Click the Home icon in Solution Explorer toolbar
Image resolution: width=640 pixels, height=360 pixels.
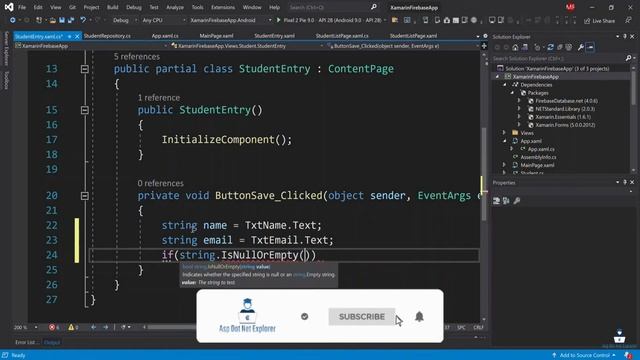(515, 47)
